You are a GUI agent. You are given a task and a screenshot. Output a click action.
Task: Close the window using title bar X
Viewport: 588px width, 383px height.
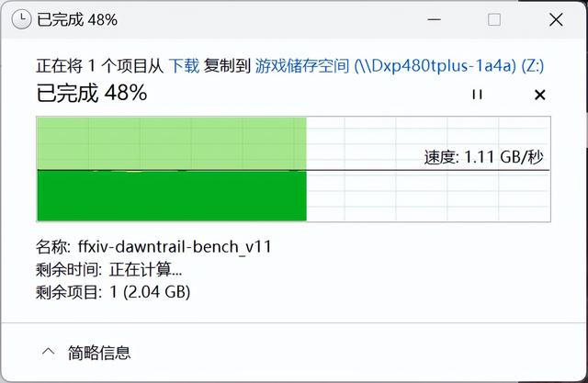click(x=556, y=19)
